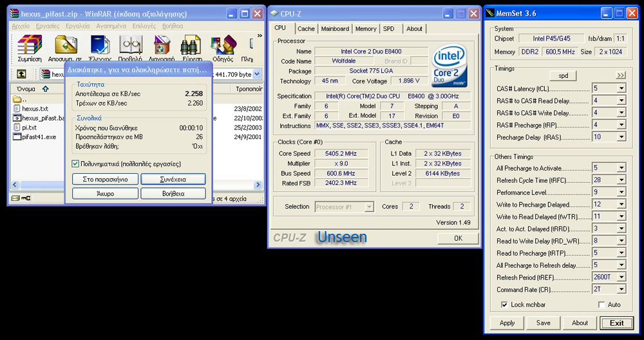Expand hidden WinRAR toolbar items with chevron
The height and width of the screenshot is (340, 644).
pyautogui.click(x=260, y=35)
